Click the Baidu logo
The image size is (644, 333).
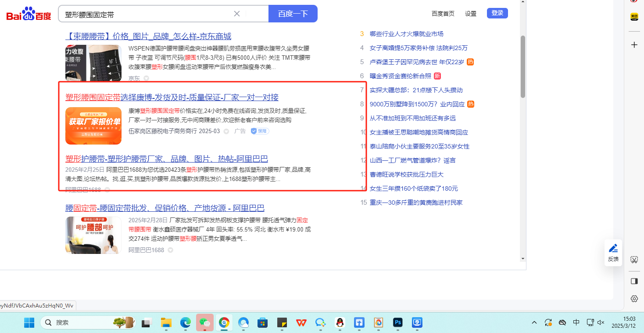click(29, 14)
